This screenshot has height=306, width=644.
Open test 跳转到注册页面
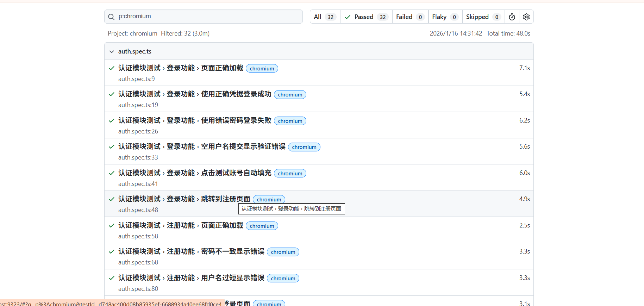tap(184, 199)
